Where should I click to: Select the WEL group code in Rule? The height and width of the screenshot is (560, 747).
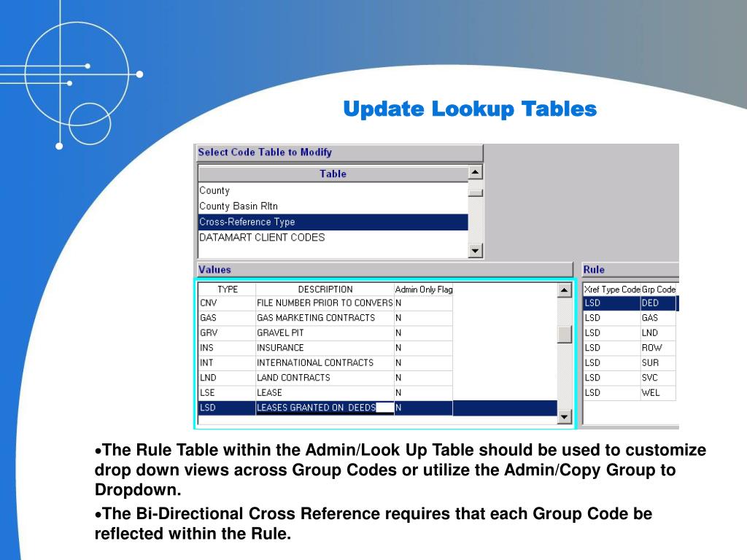point(659,393)
